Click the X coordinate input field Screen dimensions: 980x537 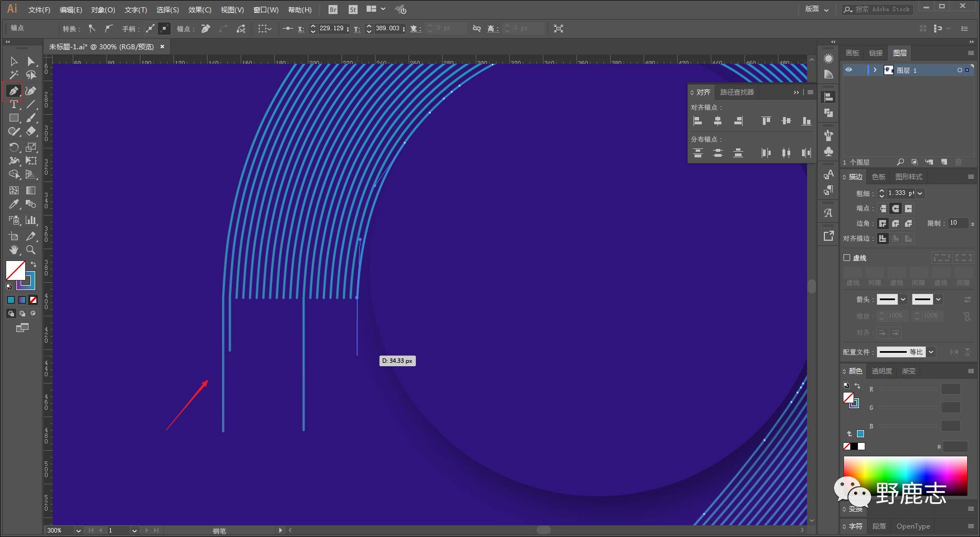pos(332,29)
